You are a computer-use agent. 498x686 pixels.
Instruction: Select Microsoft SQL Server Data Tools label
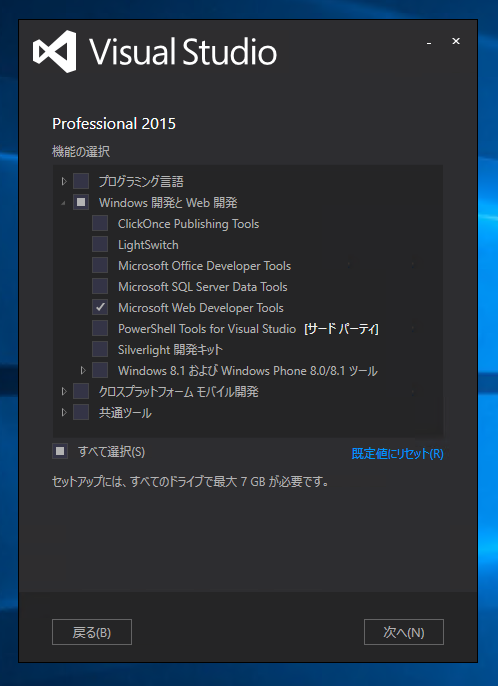tap(203, 287)
